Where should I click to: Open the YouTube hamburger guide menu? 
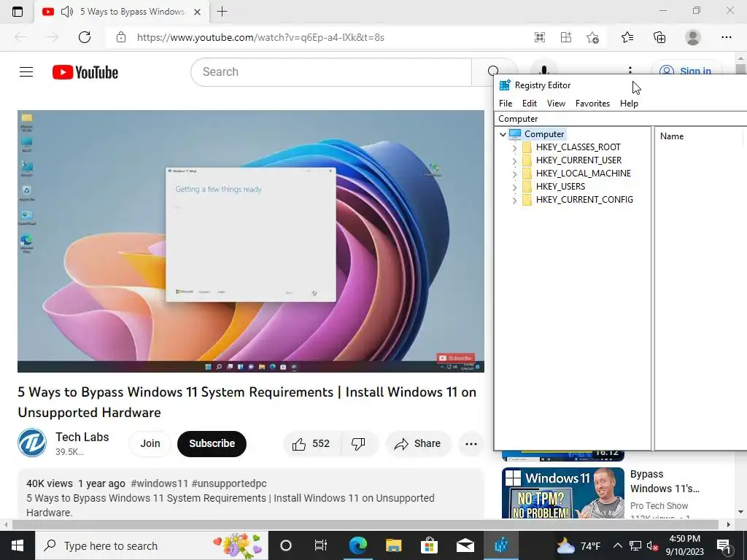coord(26,72)
